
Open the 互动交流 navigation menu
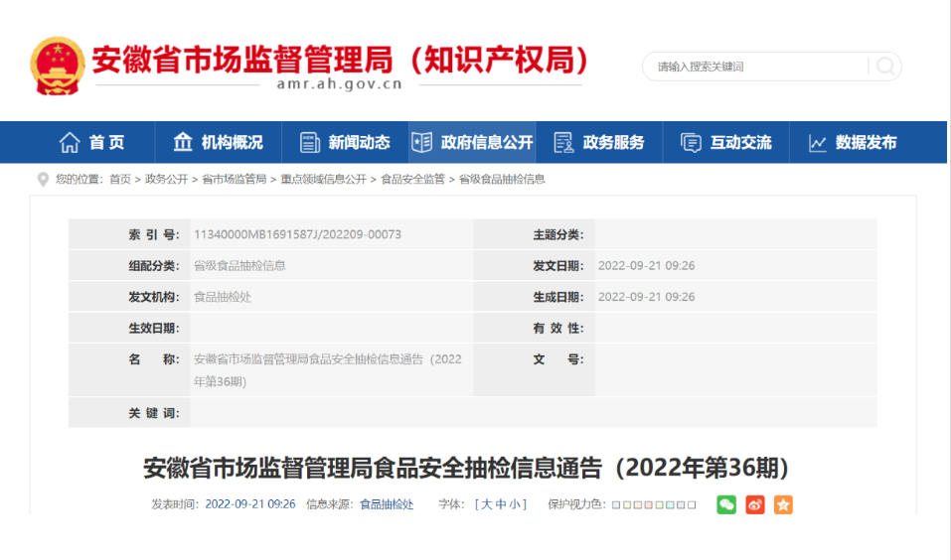726,143
